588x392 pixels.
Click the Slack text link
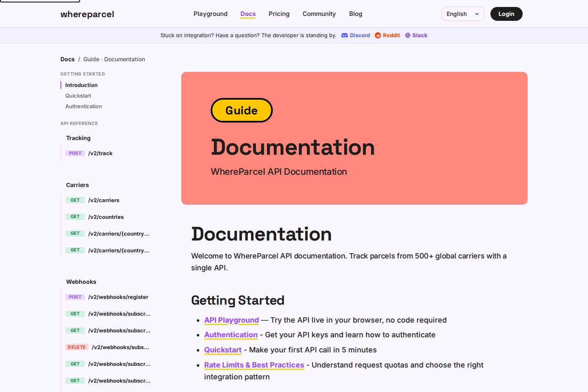[x=420, y=36]
